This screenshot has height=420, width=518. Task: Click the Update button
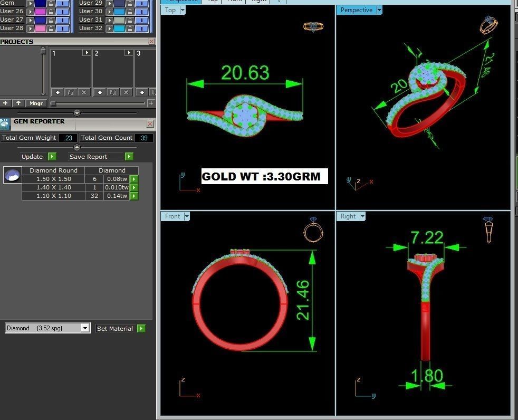point(32,157)
